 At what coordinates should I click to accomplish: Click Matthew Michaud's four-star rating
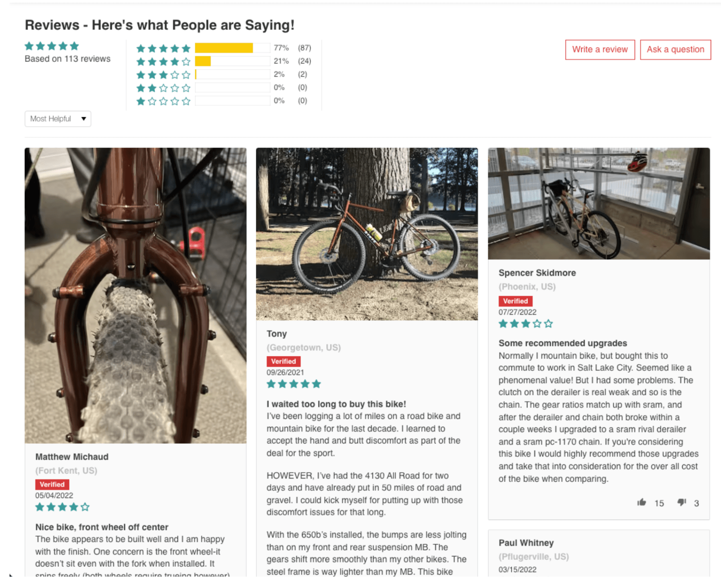[62, 507]
